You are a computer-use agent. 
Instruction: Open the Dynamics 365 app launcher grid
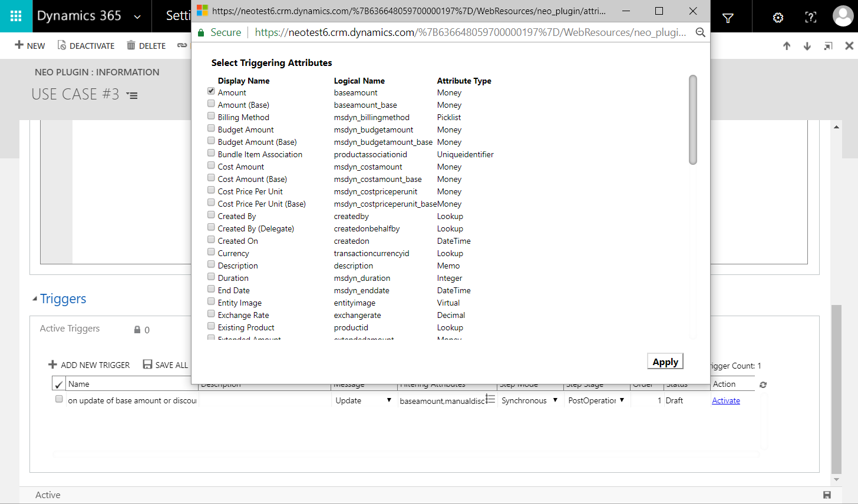[x=16, y=16]
